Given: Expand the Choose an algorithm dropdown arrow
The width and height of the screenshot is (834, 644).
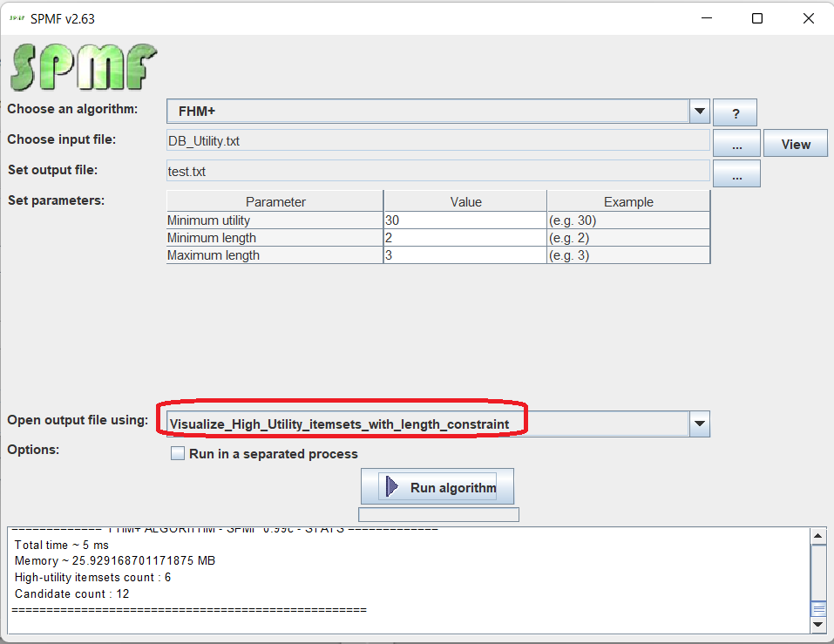Looking at the screenshot, I should pos(699,112).
